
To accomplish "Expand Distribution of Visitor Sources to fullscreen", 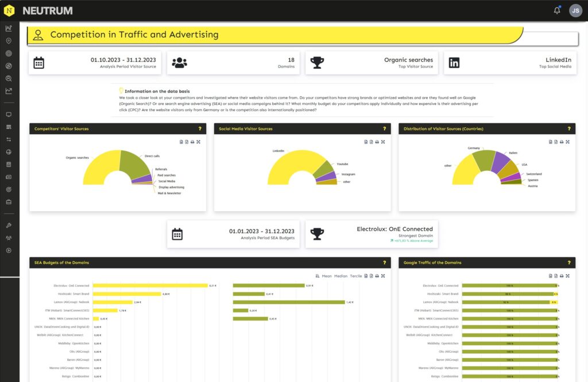I will 567,142.
